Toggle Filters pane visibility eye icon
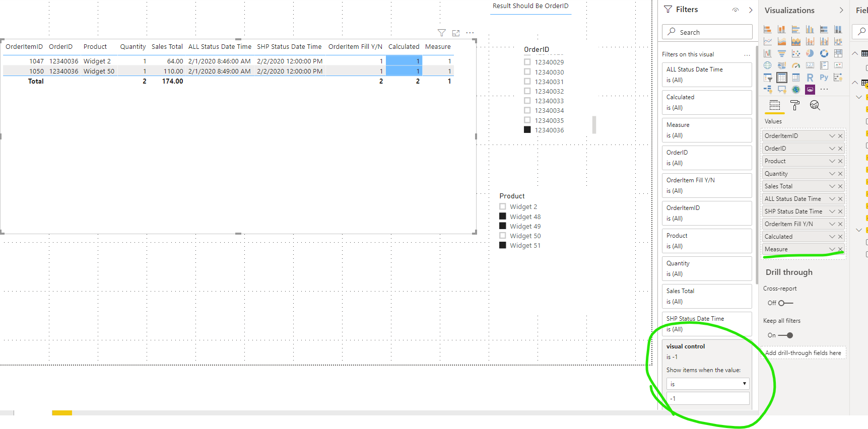 click(736, 10)
